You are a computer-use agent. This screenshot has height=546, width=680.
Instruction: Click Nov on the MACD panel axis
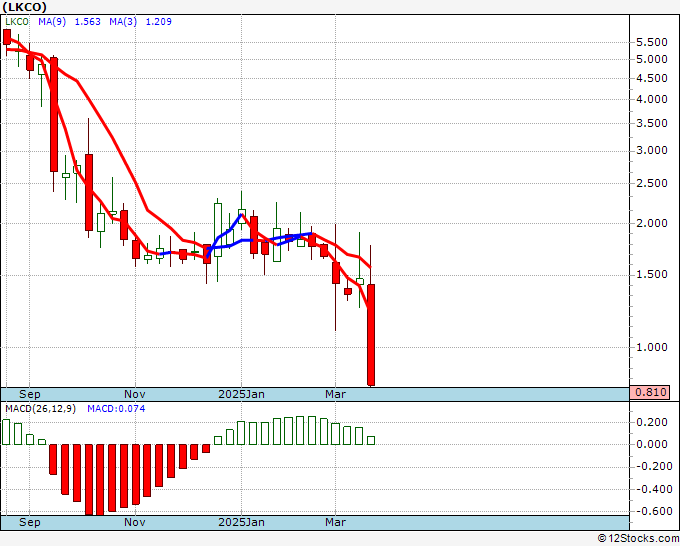tap(135, 522)
